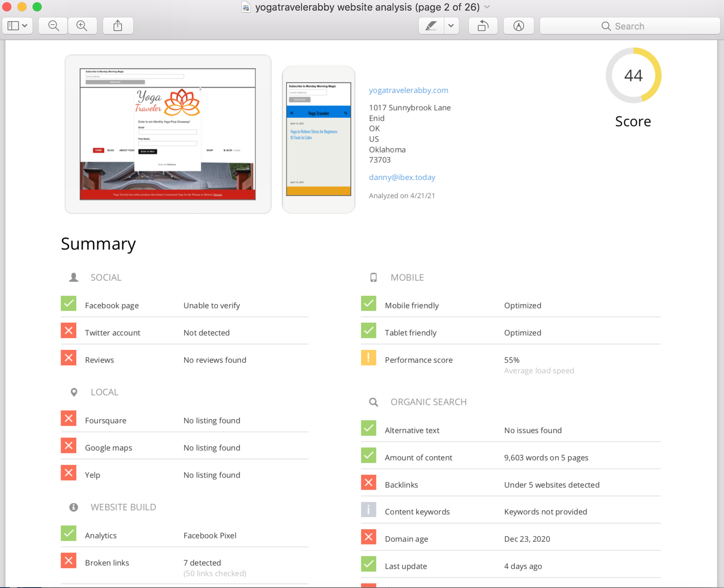724x588 pixels.
Task: Click 'Under 5 websites detected' text
Action: [552, 485]
